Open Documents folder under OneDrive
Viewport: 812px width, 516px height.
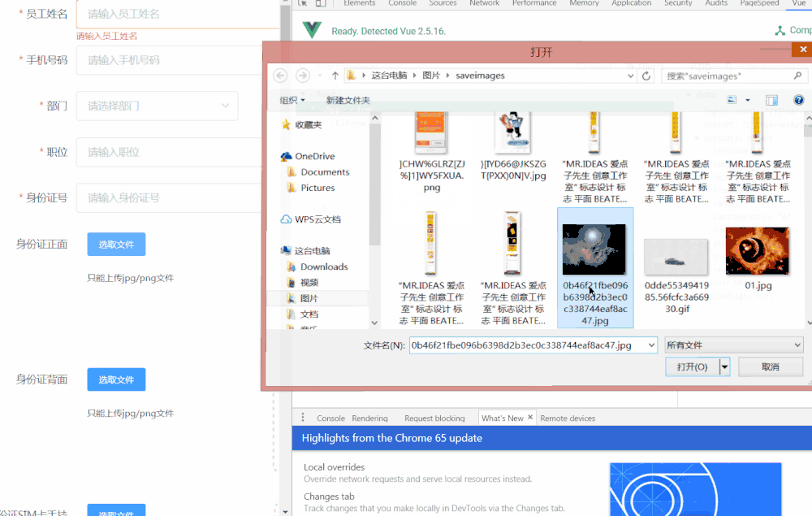click(318, 172)
